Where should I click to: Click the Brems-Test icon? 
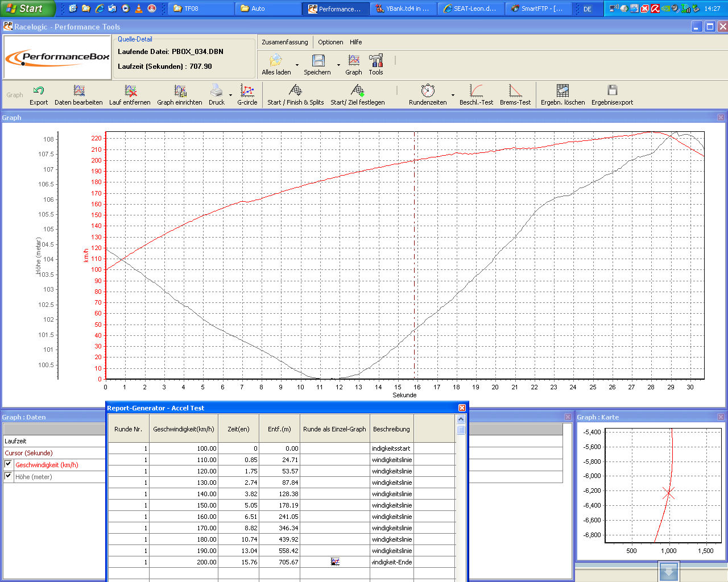[x=515, y=94]
